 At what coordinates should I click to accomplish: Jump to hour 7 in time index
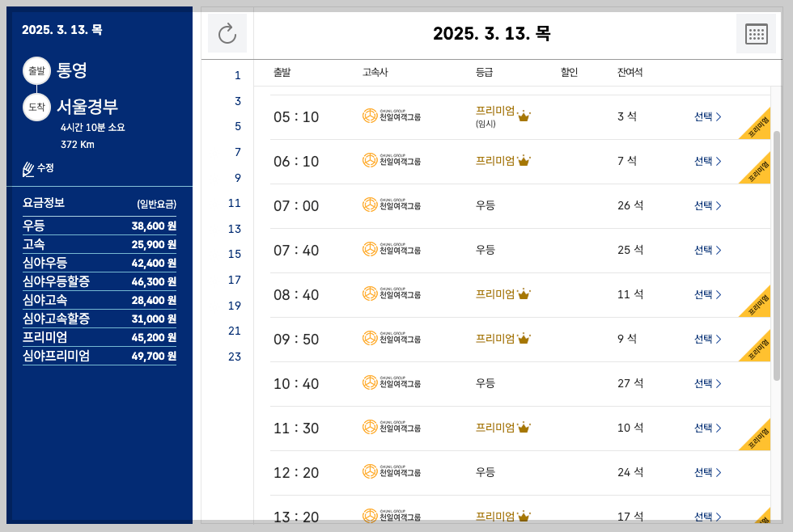click(x=237, y=152)
